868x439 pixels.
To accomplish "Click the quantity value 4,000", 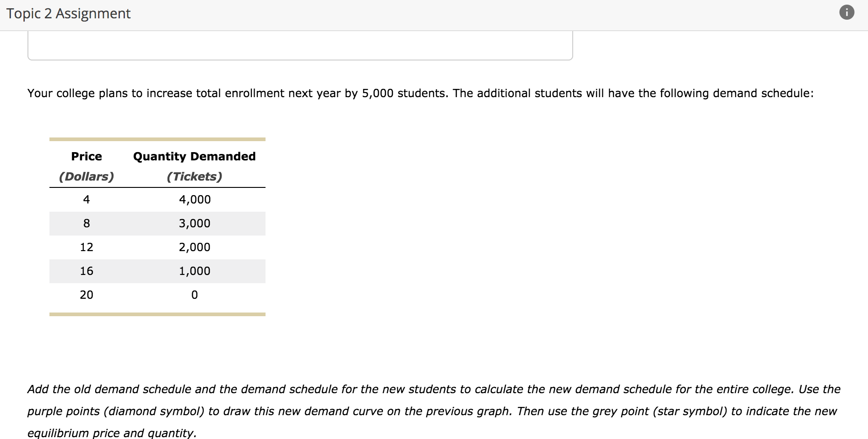I will [195, 199].
